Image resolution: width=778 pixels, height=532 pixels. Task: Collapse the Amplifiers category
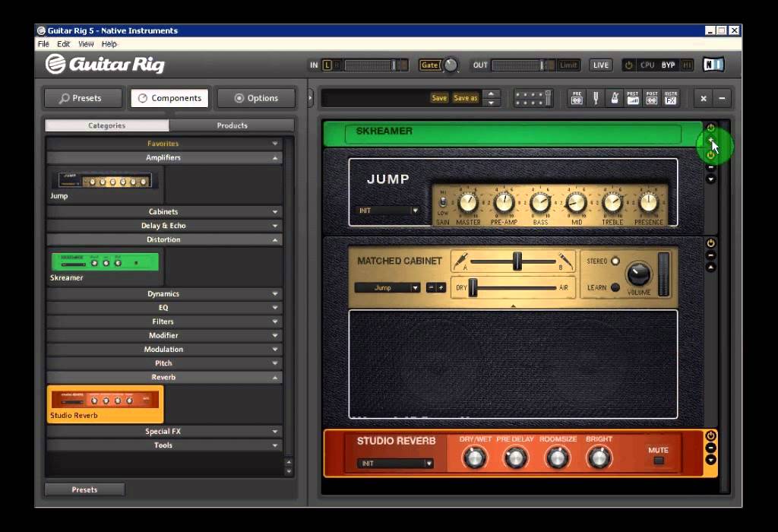[164, 157]
